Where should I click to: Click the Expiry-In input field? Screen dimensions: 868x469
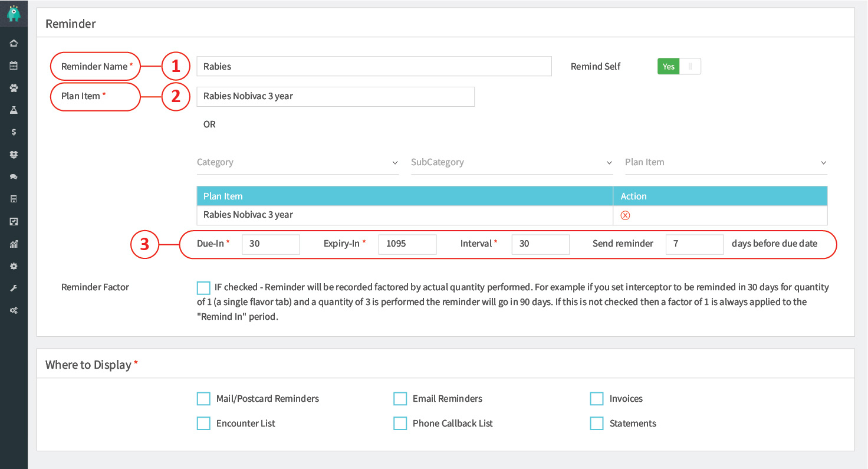(x=407, y=244)
